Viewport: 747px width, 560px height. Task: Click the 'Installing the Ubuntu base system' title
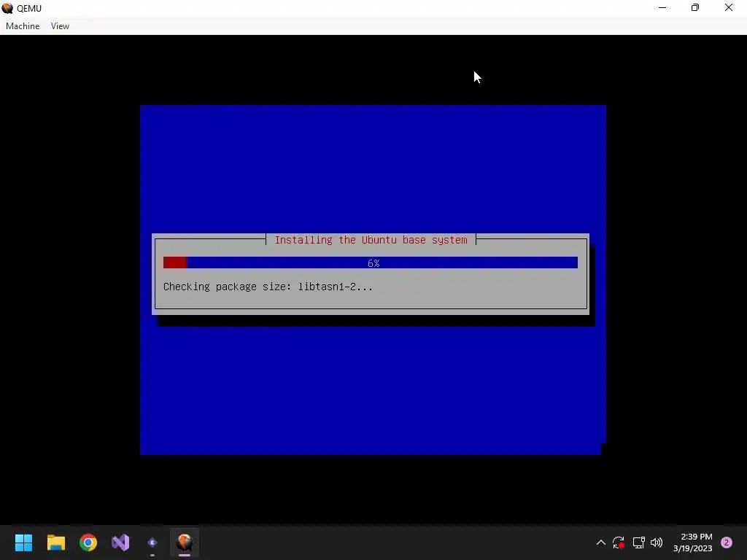(x=371, y=240)
